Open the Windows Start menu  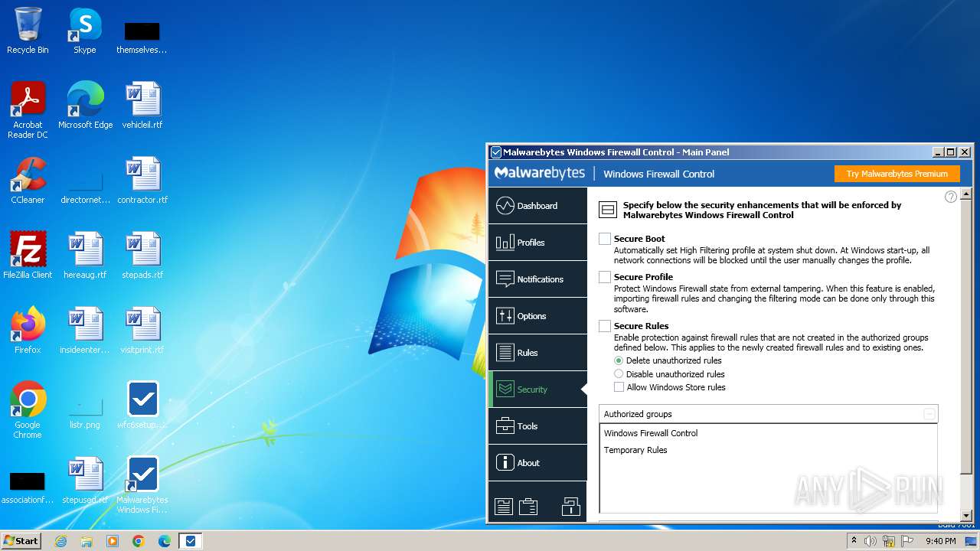[21, 540]
